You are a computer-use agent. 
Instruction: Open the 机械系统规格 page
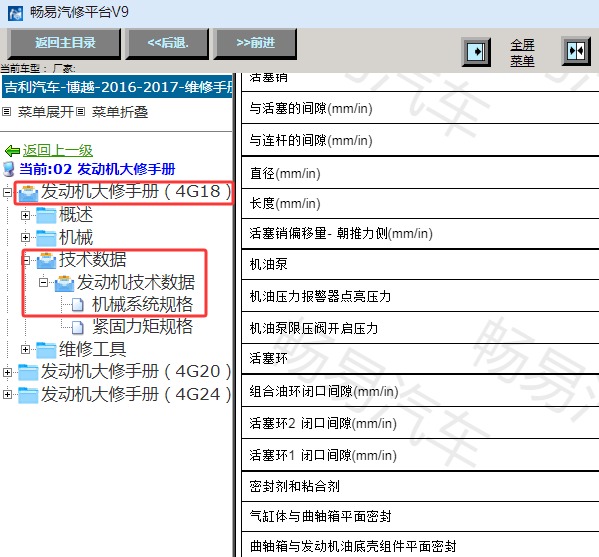[142, 304]
